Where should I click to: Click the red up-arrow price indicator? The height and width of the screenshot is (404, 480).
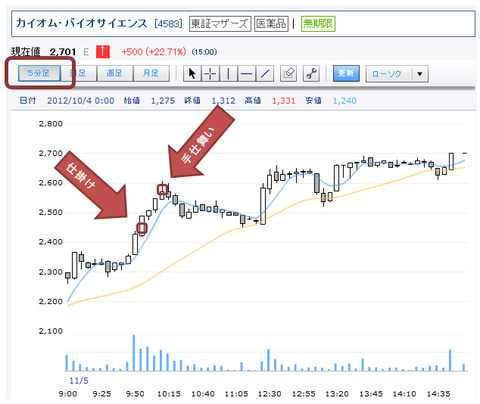tap(103, 52)
